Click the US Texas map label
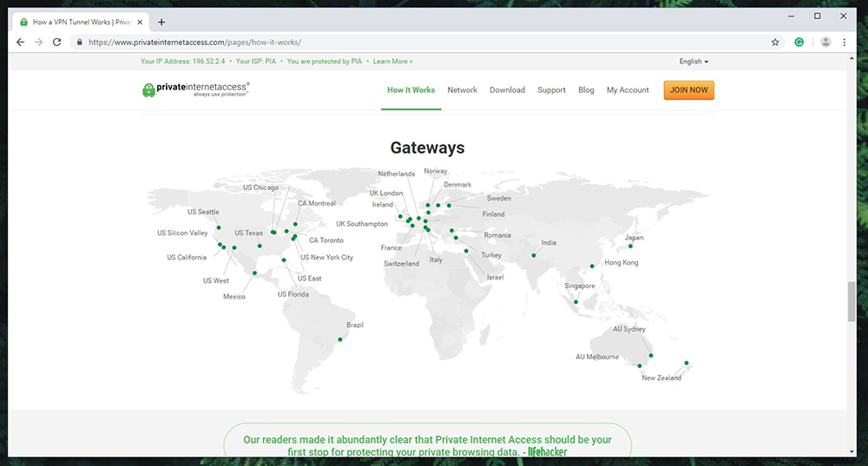The image size is (868, 466). [248, 233]
